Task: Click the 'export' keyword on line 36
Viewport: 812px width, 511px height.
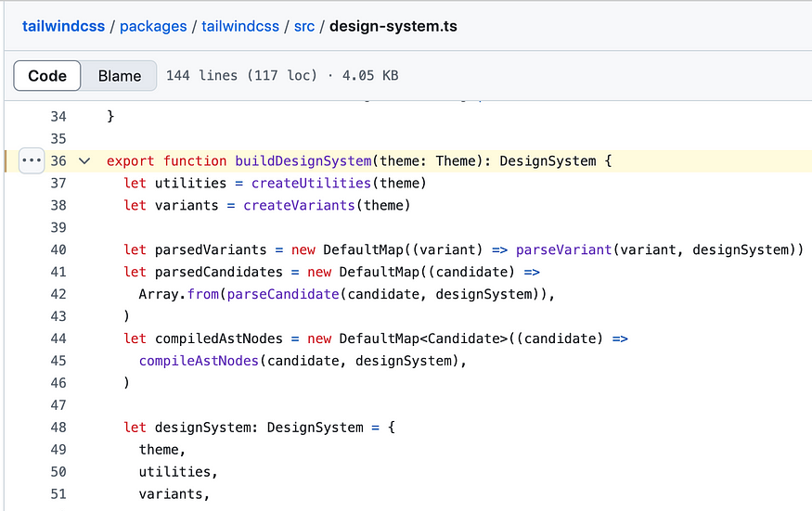Action: [x=131, y=161]
